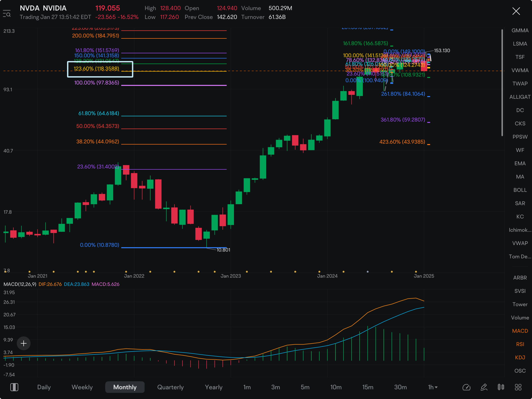The height and width of the screenshot is (399, 532).
Task: Enable the WF indicator
Action: [x=520, y=150]
